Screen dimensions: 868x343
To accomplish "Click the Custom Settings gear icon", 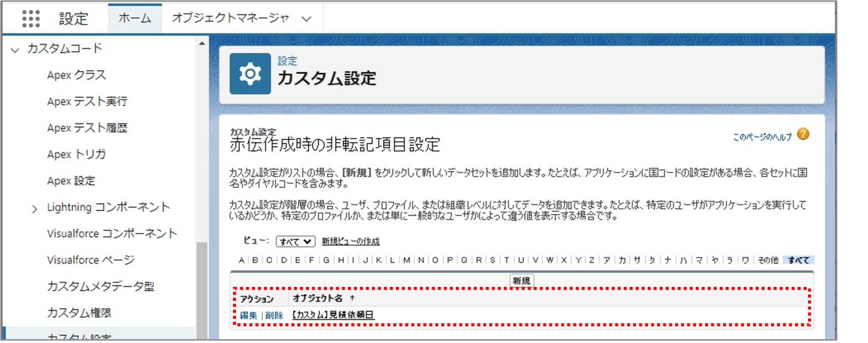I will [250, 74].
